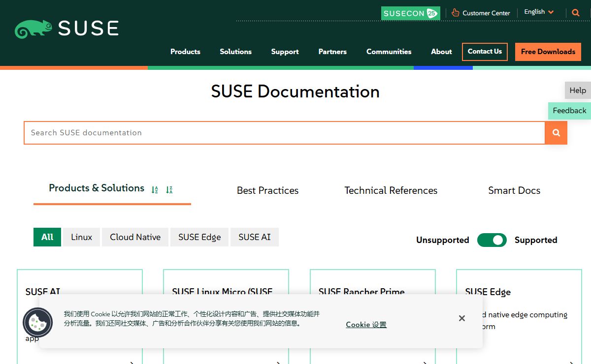Click the Supported label

click(x=536, y=240)
